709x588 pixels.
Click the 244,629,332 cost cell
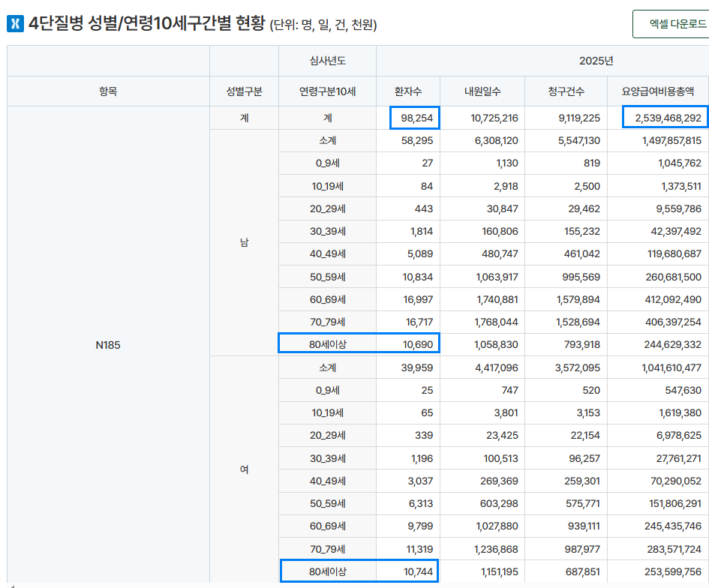pyautogui.click(x=658, y=344)
